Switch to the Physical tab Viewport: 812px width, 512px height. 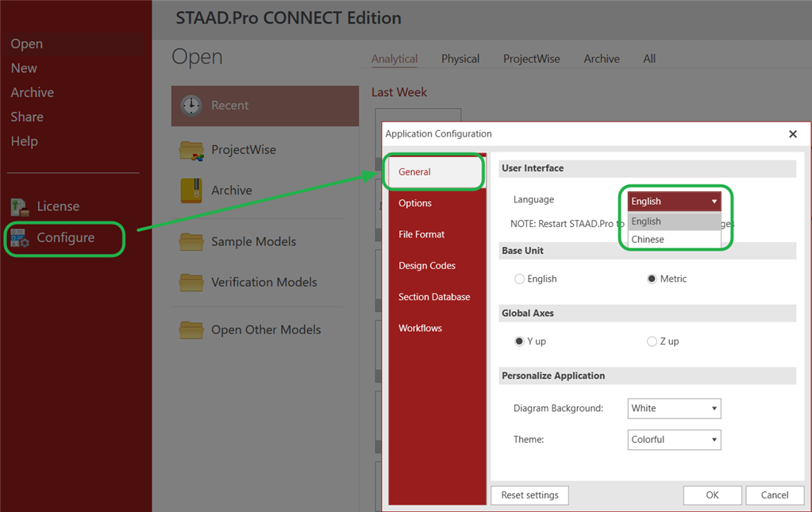pos(460,59)
